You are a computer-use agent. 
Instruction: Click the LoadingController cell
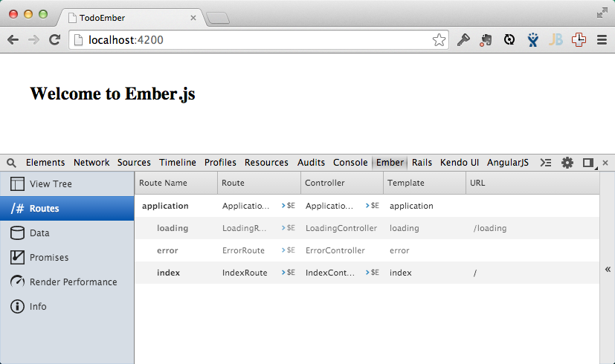coord(341,228)
